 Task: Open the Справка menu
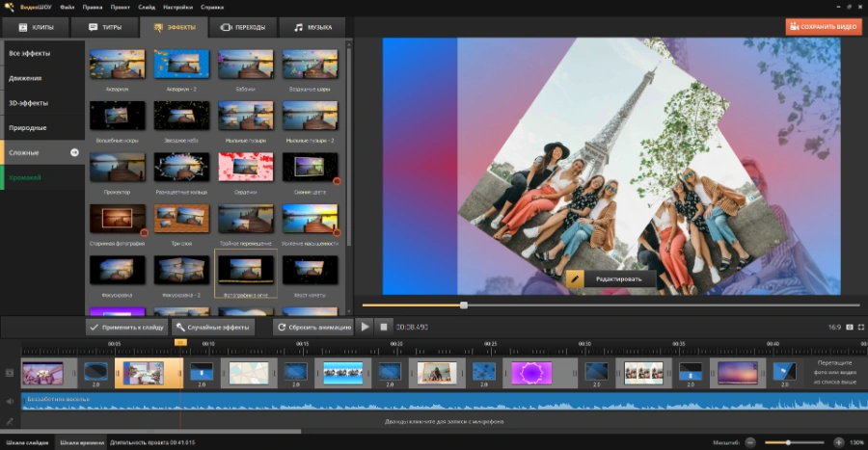pos(212,7)
